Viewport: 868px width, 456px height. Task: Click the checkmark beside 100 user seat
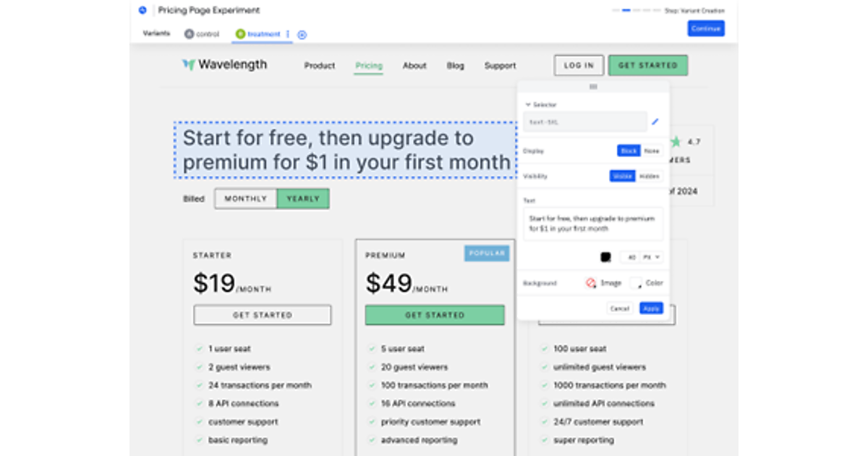[544, 349]
